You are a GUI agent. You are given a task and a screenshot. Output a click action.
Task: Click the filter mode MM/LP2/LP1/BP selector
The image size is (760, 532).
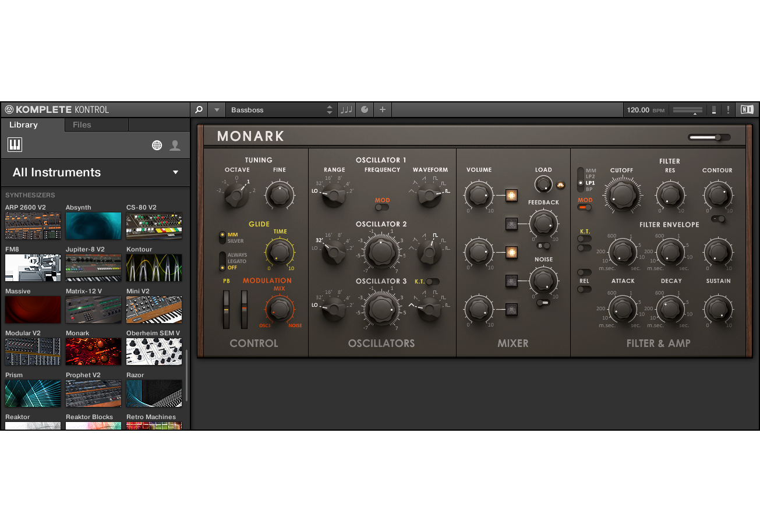581,180
